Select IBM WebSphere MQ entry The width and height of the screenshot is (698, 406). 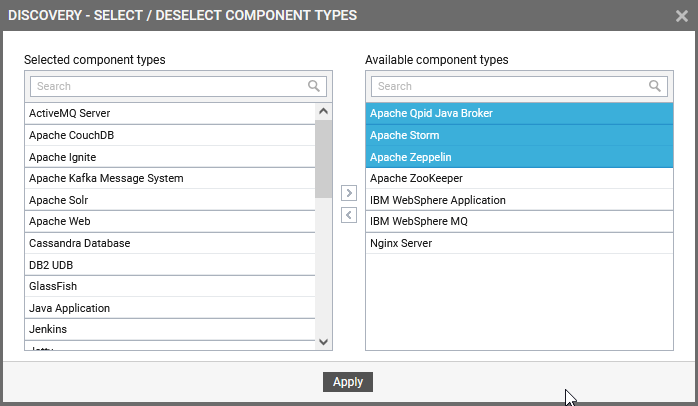pos(519,222)
